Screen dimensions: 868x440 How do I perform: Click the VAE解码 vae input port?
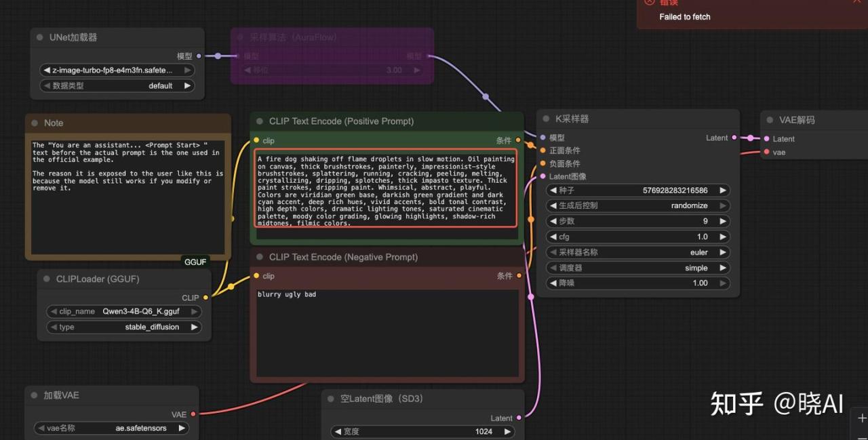point(767,152)
